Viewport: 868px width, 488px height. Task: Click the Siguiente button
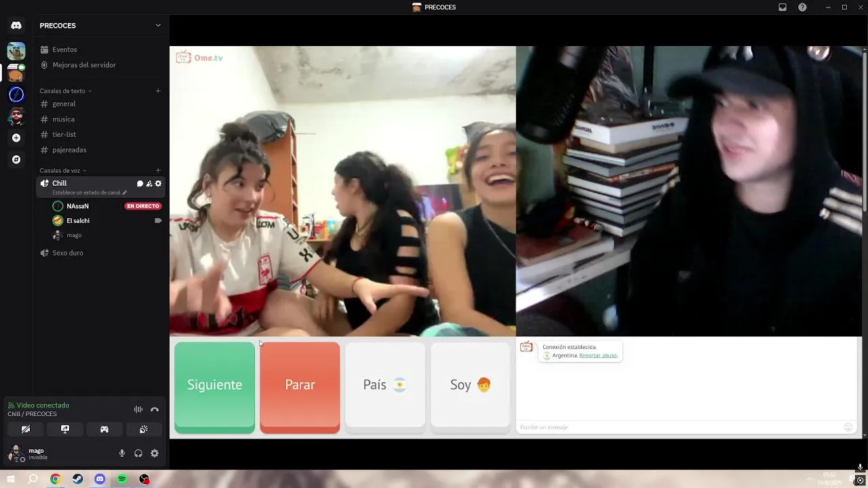[214, 386]
